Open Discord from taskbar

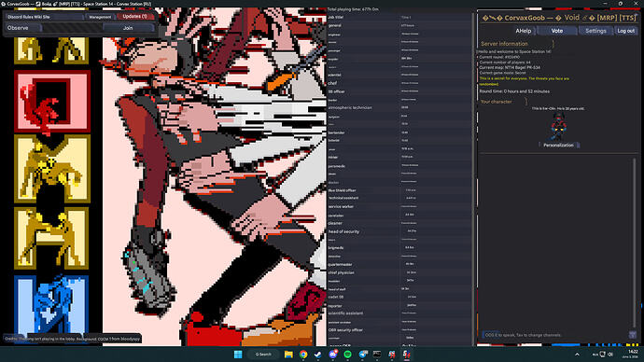332,355
